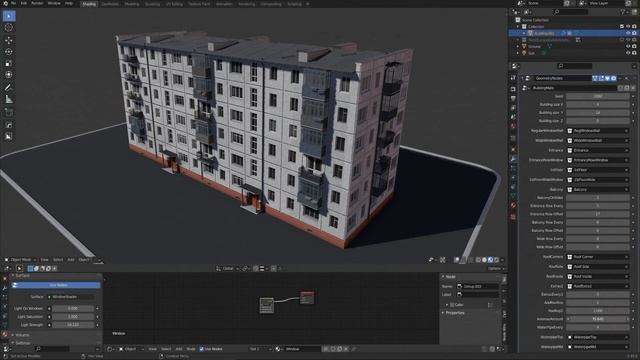Collapse the GeometryNodes modifier panel
The height and width of the screenshot is (360, 640).
coord(522,78)
